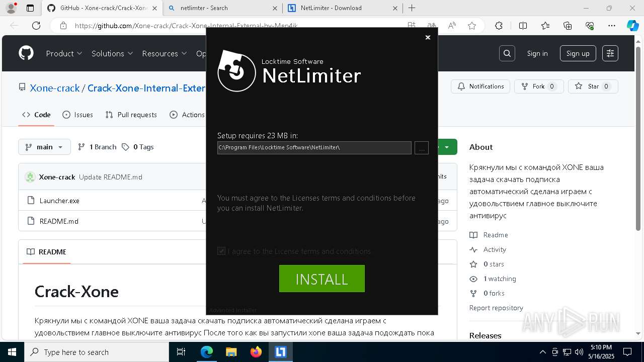Open Edge Settings and more menu
The height and width of the screenshot is (362, 644).
(612, 26)
